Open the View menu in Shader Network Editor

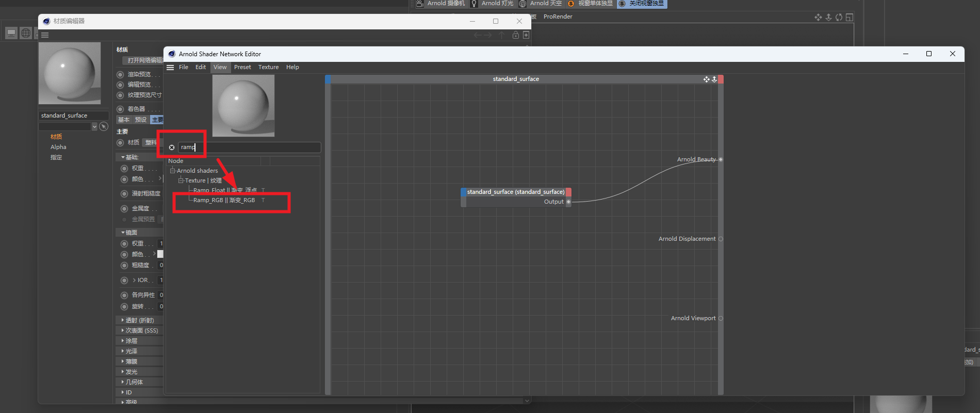[220, 68]
